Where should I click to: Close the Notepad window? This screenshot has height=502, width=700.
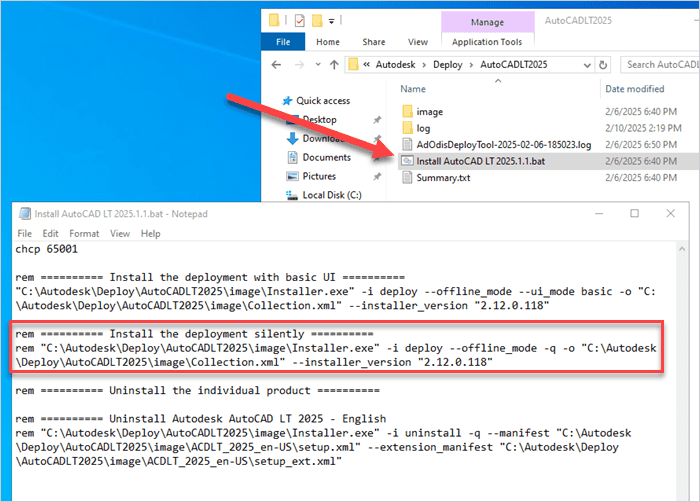[671, 213]
